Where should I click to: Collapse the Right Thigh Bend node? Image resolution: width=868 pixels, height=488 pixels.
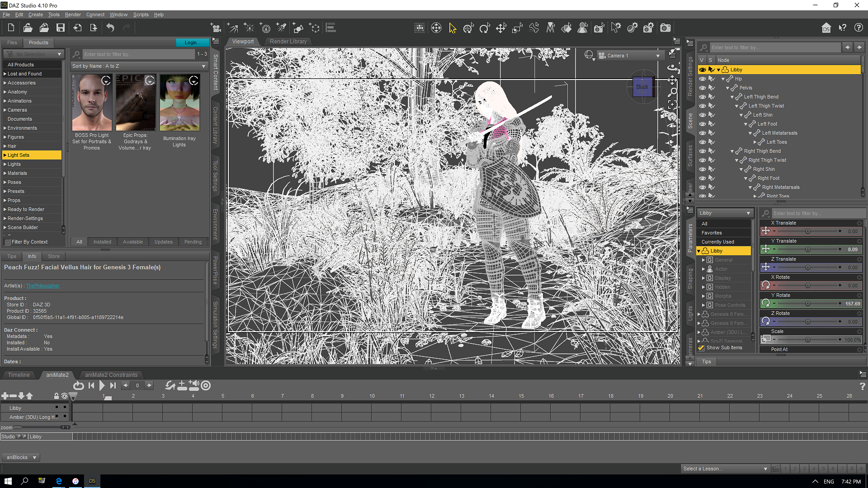pos(732,151)
